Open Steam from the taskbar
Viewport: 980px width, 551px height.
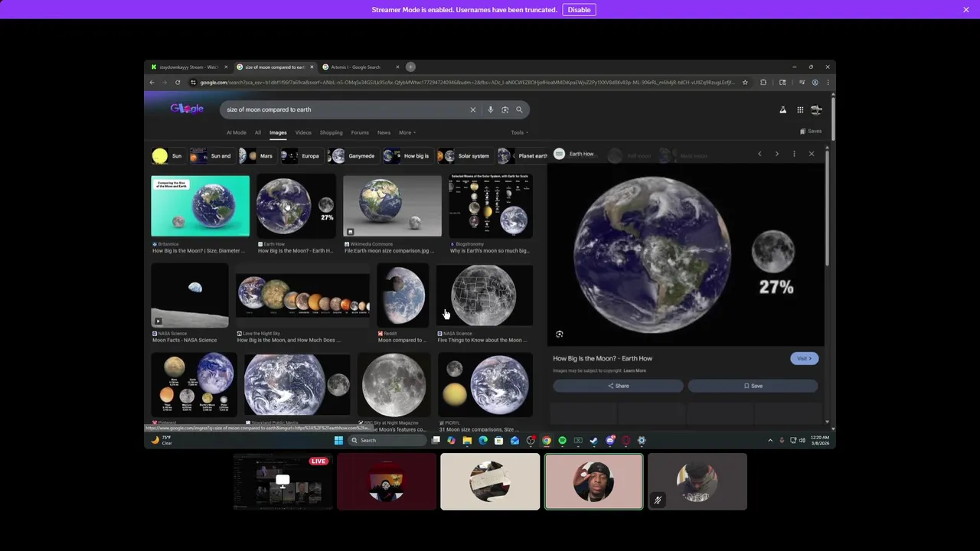point(594,440)
